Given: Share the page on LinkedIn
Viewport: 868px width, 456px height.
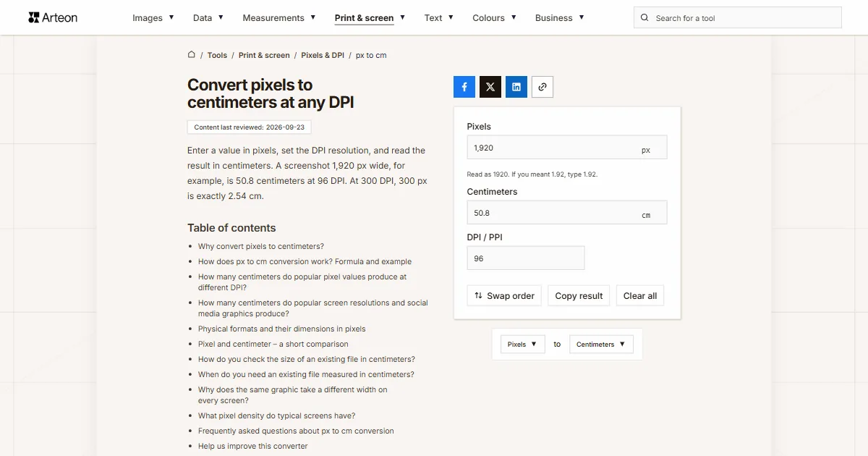Looking at the screenshot, I should [516, 87].
